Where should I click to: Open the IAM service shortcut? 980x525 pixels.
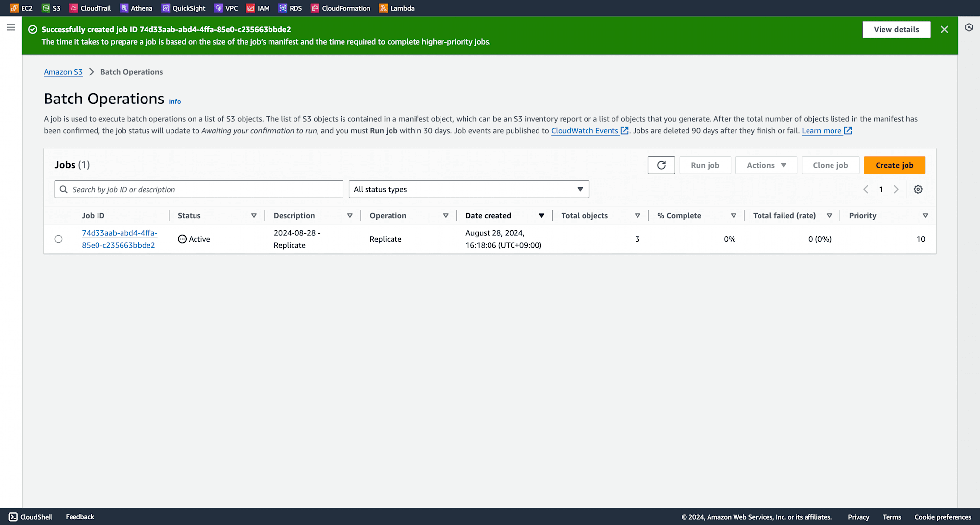(x=258, y=8)
